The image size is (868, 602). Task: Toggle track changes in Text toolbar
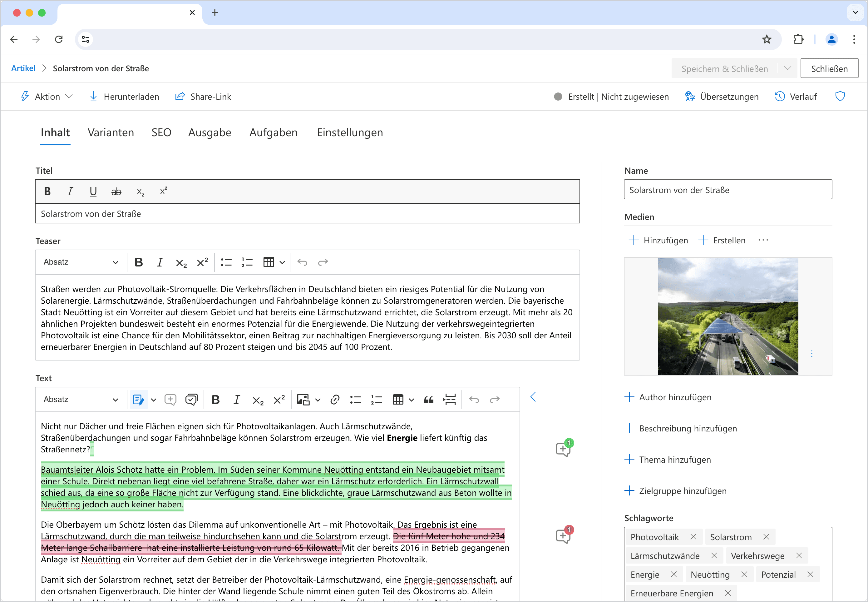tap(138, 400)
